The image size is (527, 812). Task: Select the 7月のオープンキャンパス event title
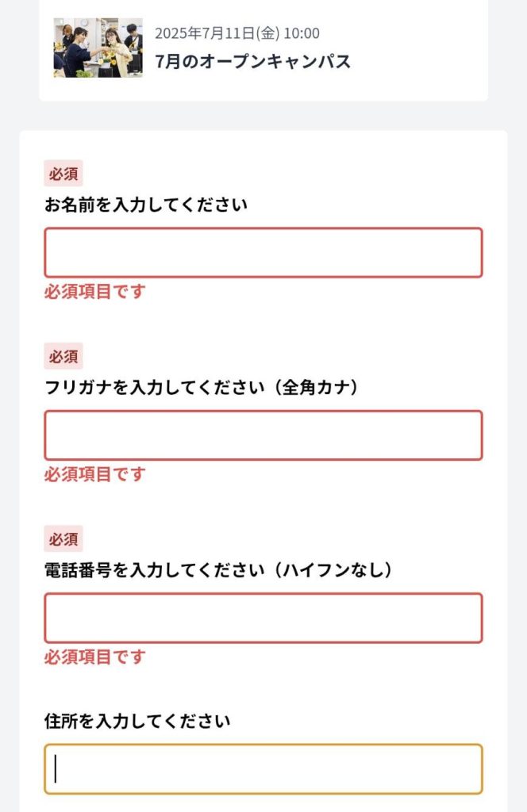click(253, 61)
